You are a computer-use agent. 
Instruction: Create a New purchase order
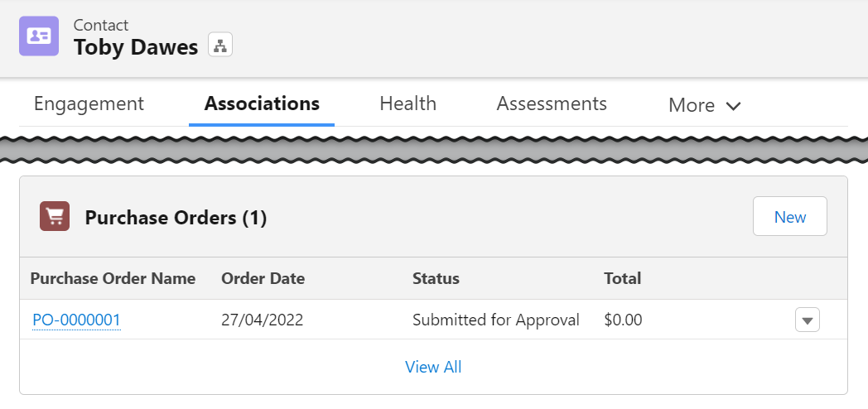(790, 216)
